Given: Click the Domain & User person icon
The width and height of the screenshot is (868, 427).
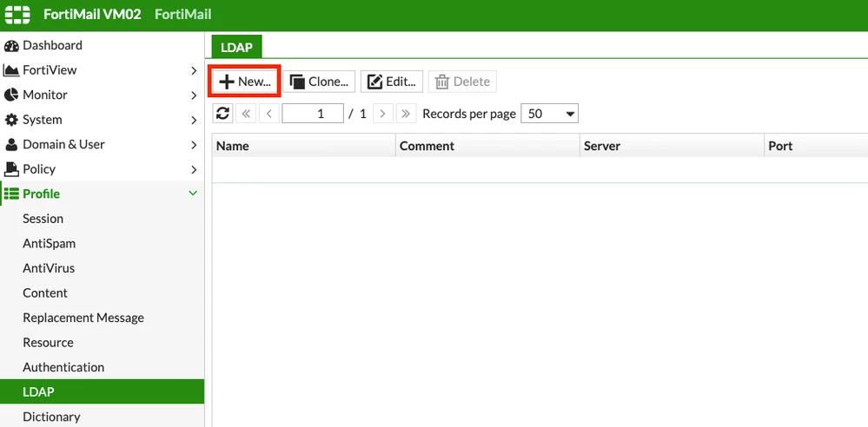Looking at the screenshot, I should coord(11,144).
